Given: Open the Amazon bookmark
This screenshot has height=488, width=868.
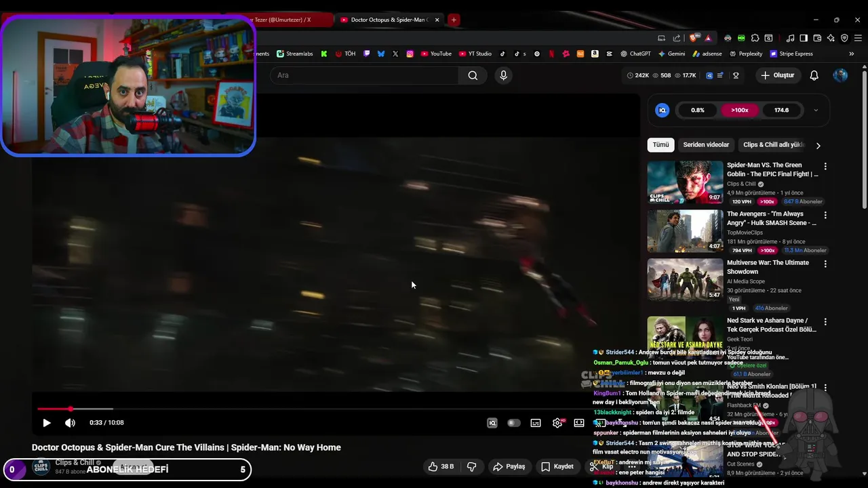Looking at the screenshot, I should (x=595, y=54).
